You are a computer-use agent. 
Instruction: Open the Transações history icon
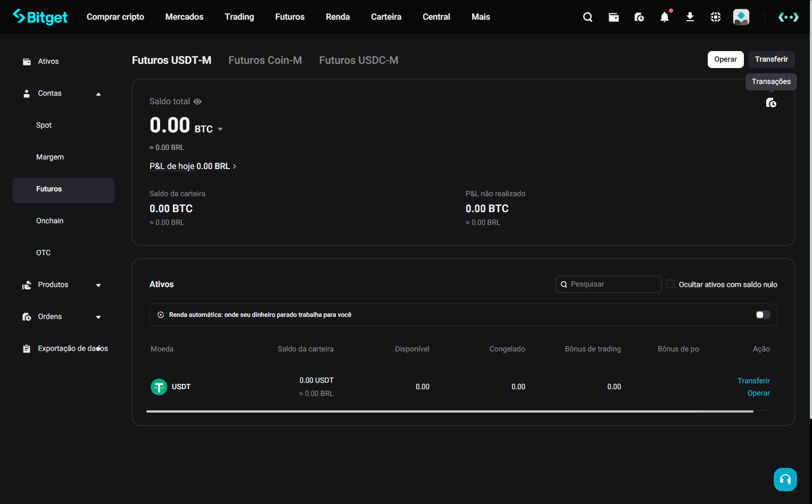pos(771,103)
